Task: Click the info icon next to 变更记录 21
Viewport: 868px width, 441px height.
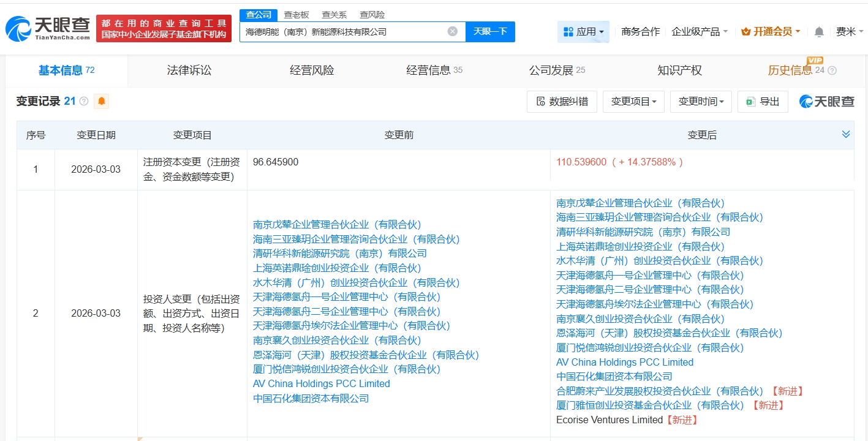Action: point(84,101)
